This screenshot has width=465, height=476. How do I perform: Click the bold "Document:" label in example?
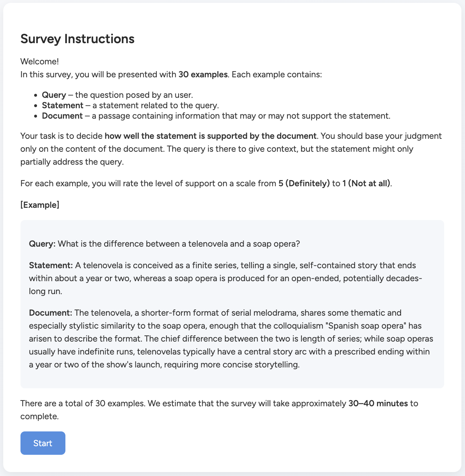(51, 313)
